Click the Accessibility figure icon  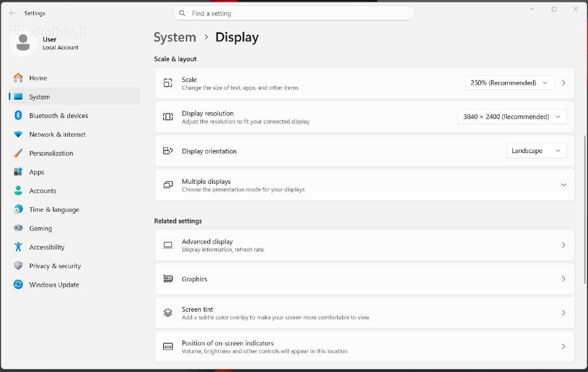click(18, 247)
